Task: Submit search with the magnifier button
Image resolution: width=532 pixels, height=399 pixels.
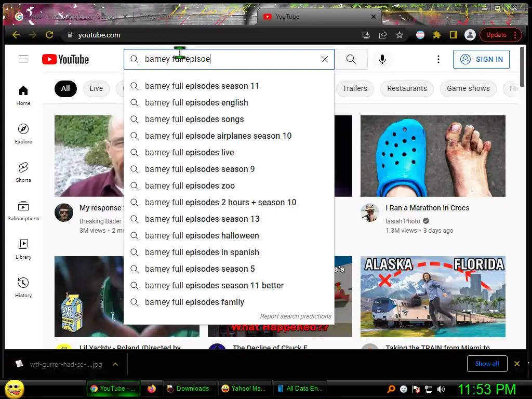Action: (351, 59)
